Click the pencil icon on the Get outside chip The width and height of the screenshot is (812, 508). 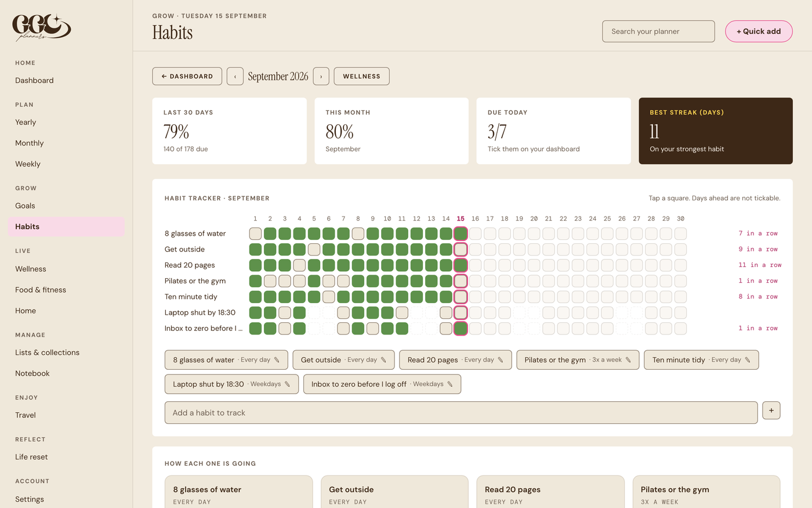tap(383, 360)
